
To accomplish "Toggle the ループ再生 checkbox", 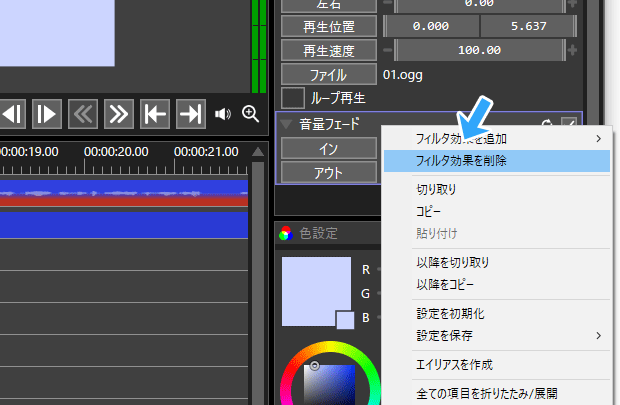I will (x=293, y=98).
